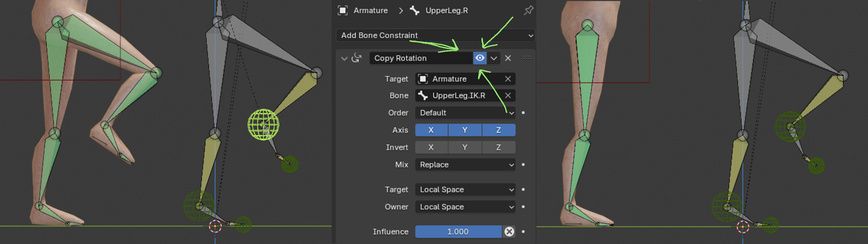Click the Influence slider set to 1.000
This screenshot has height=244, width=868.
click(x=458, y=231)
